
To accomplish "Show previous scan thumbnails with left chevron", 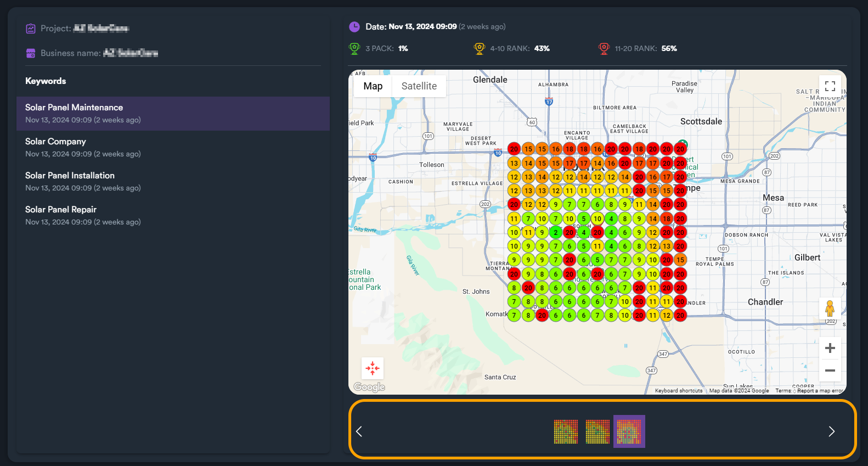I will tap(359, 431).
